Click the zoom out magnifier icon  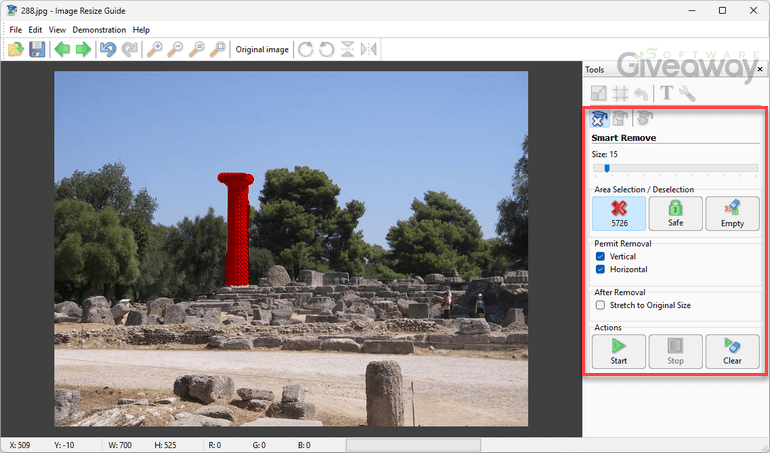[176, 49]
